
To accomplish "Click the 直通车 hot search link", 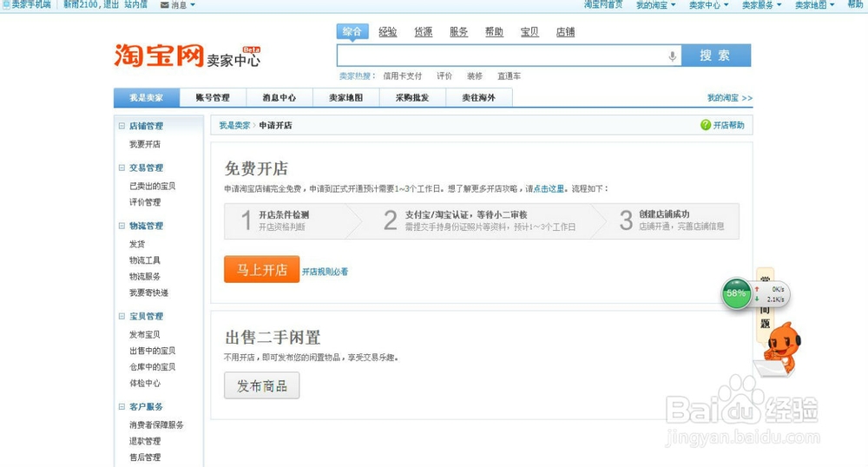I will pos(509,76).
